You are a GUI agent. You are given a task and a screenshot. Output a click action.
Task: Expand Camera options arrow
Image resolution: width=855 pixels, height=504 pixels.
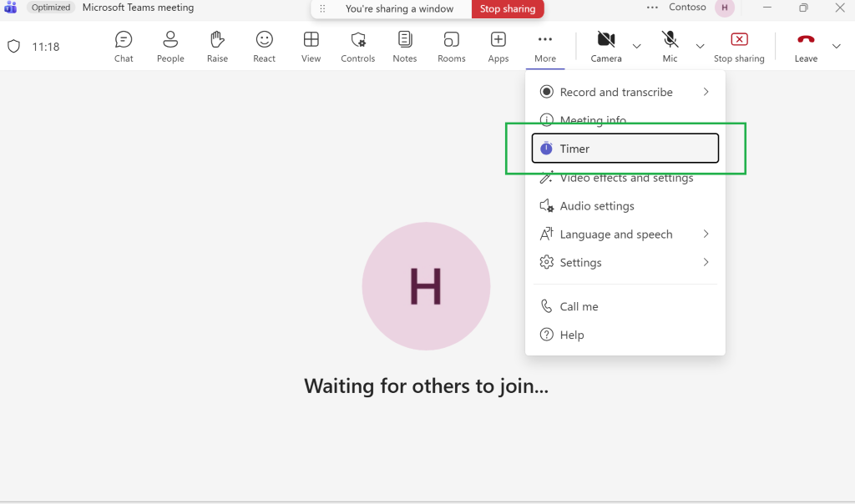[x=636, y=47]
